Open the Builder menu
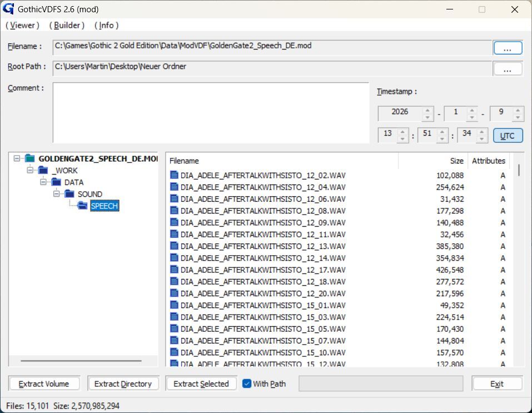This screenshot has height=413, width=532. click(67, 25)
